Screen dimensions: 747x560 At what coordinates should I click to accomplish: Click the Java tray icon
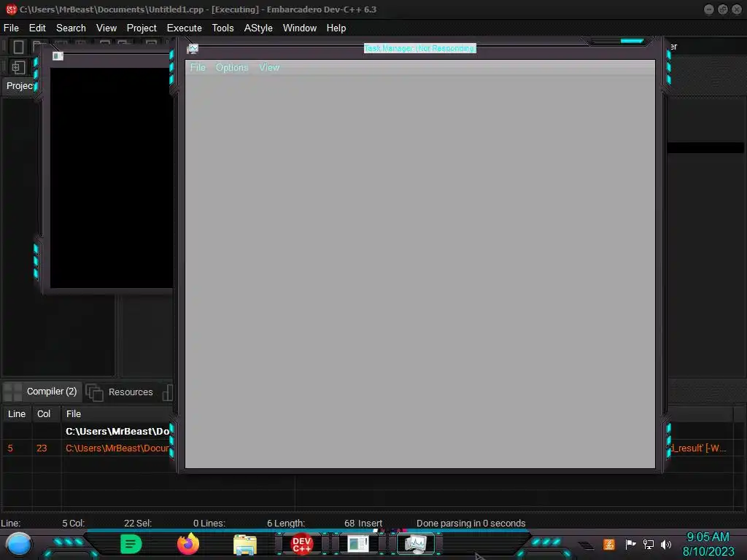click(x=609, y=544)
